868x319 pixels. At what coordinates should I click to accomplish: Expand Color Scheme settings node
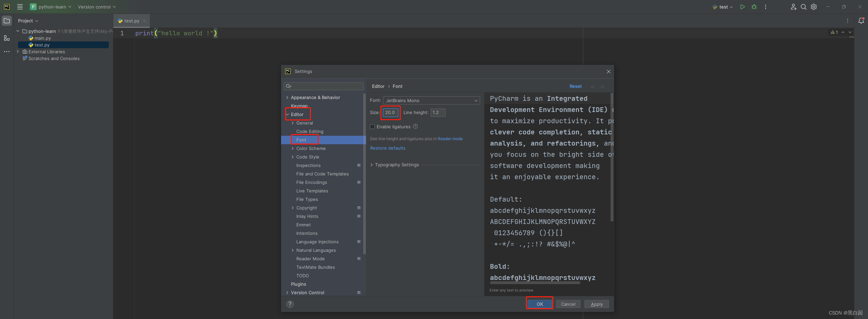[293, 149]
